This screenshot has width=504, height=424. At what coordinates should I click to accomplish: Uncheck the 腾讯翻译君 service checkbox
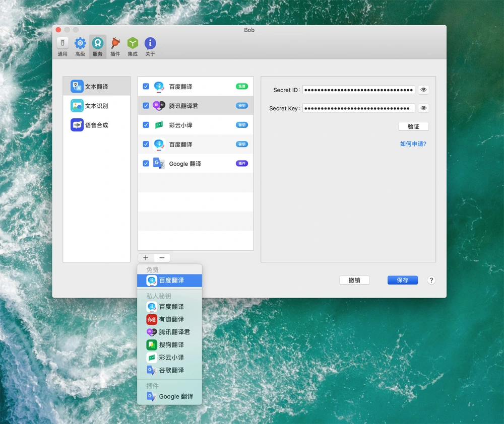coord(146,106)
